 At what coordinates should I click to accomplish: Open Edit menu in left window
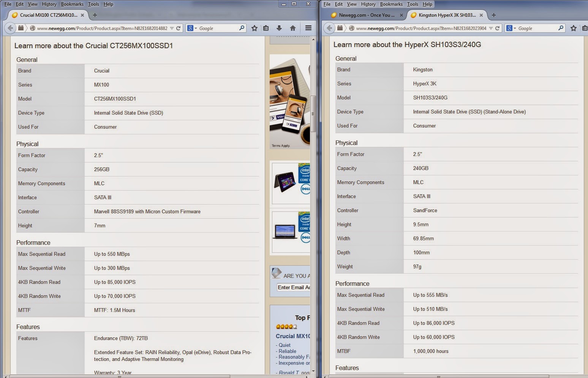tap(20, 4)
